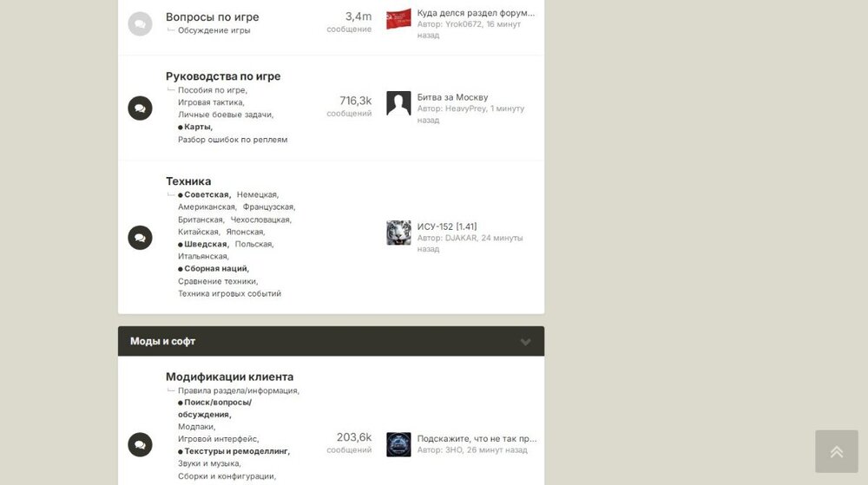The width and height of the screenshot is (868, 485).
Task: Click the chat bubble icon for Техника forum
Action: [x=140, y=238]
